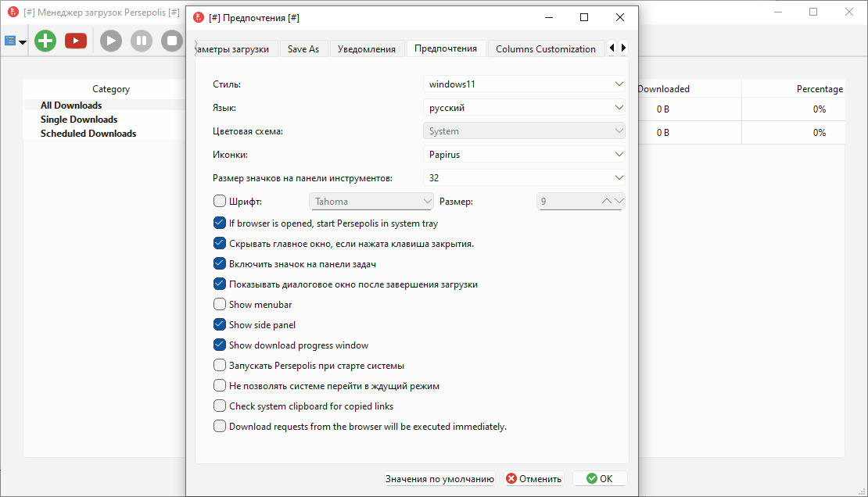The height and width of the screenshot is (497, 868).
Task: Increase font size with the up arrow
Action: coord(607,202)
